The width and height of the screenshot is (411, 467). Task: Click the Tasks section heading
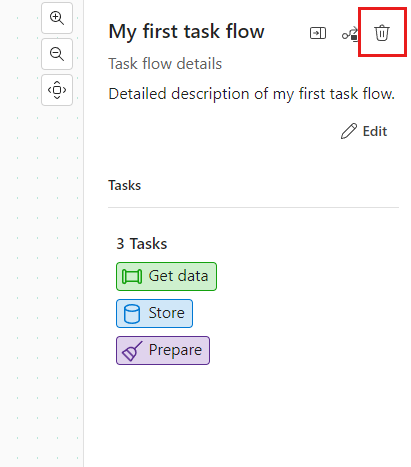[x=125, y=185]
